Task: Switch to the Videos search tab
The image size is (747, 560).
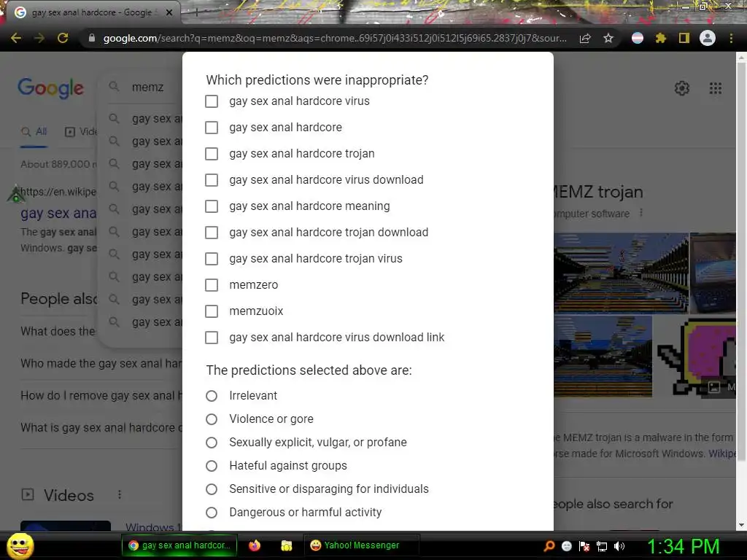Action: [x=80, y=132]
